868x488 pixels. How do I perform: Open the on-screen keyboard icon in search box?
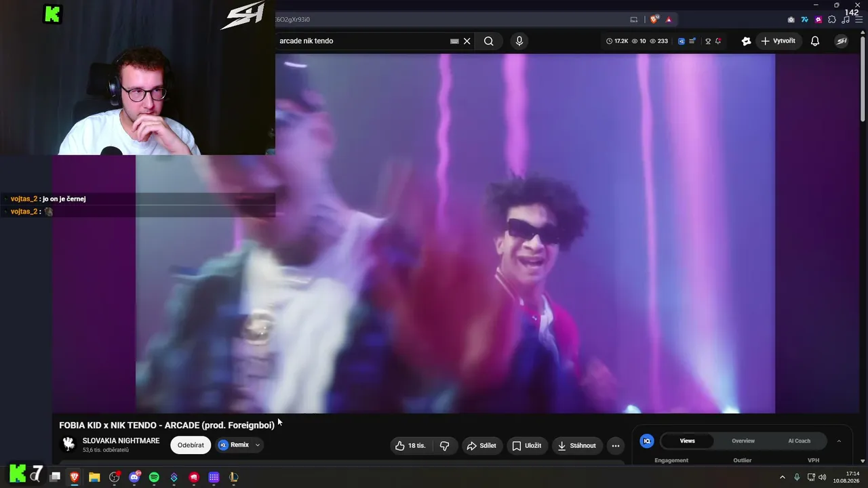point(454,41)
